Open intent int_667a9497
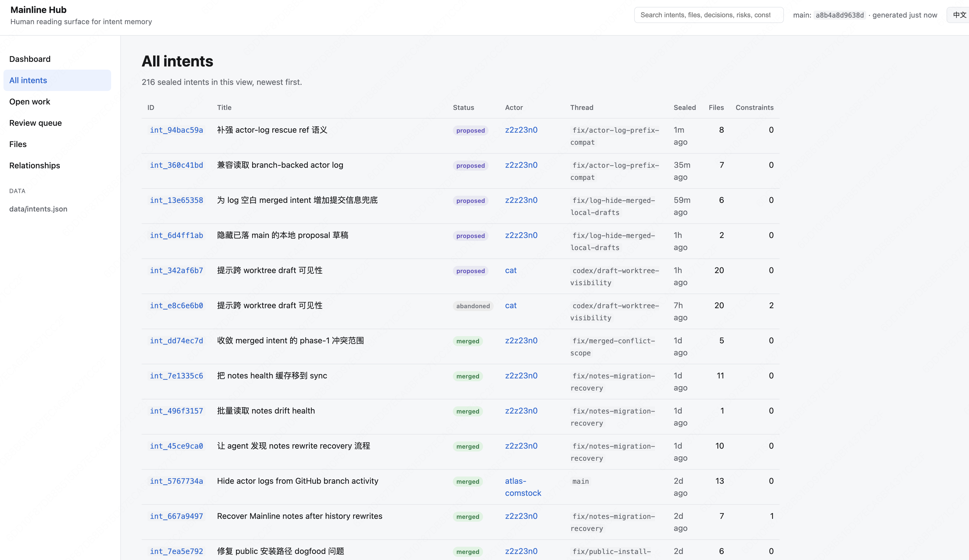Screen dimensions: 969x560 pos(176,516)
